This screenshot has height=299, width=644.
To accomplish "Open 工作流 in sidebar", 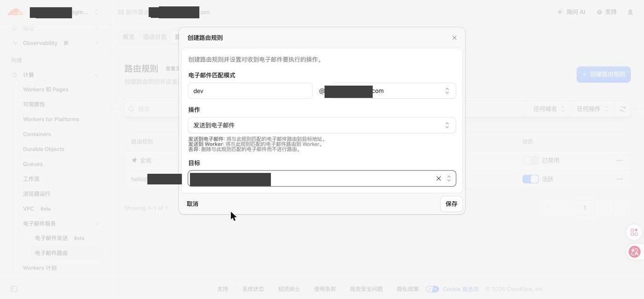I will [31, 178].
